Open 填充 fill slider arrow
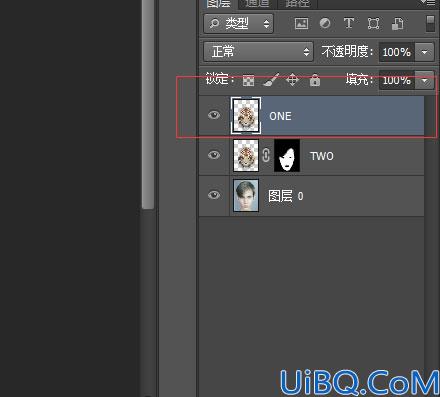This screenshot has width=440, height=397. pos(424,80)
